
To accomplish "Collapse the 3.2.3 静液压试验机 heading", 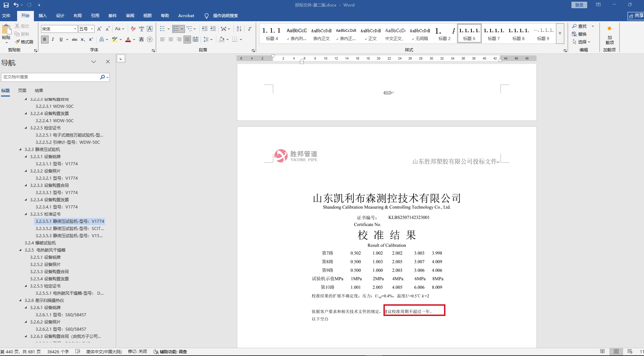I will click(21, 149).
